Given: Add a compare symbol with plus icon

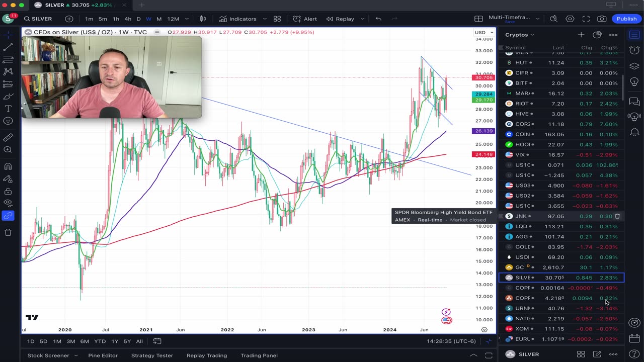Looking at the screenshot, I should pyautogui.click(x=69, y=19).
